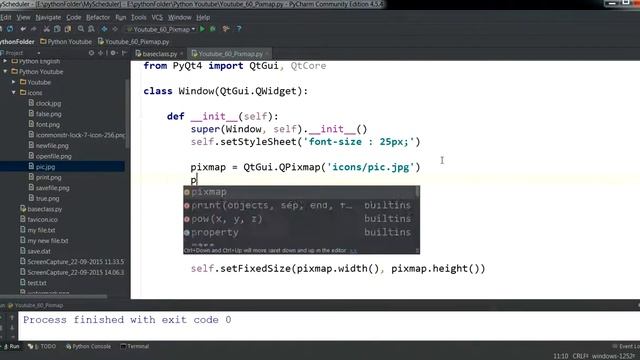Open the Run menu
This screenshot has height=360, width=640.
pyautogui.click(x=121, y=18)
